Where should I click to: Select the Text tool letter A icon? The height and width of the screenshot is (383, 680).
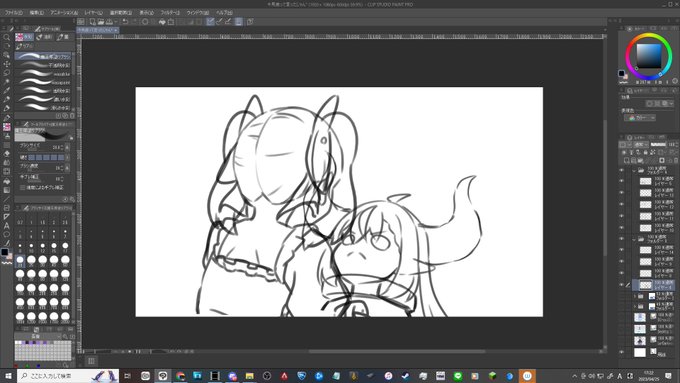pyautogui.click(x=7, y=226)
